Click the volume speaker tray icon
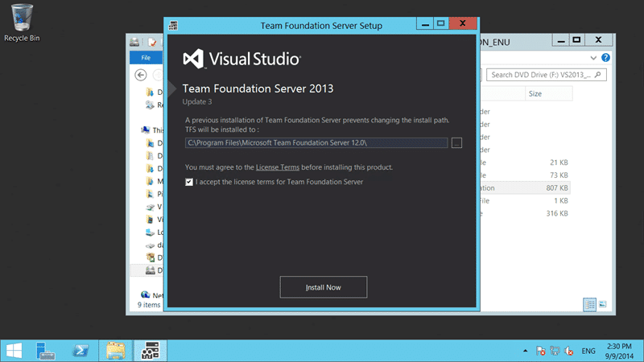Screen dimensions: 644x362 coord(569,351)
